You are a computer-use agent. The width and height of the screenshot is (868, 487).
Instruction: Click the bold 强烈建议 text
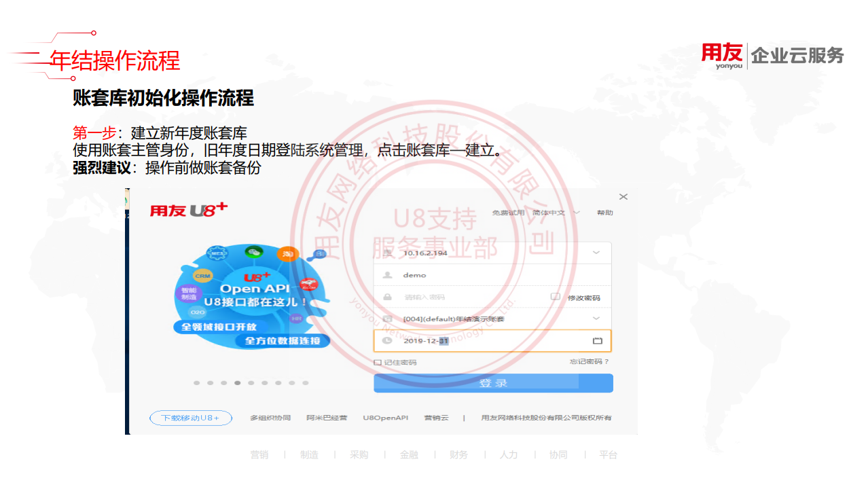(101, 168)
